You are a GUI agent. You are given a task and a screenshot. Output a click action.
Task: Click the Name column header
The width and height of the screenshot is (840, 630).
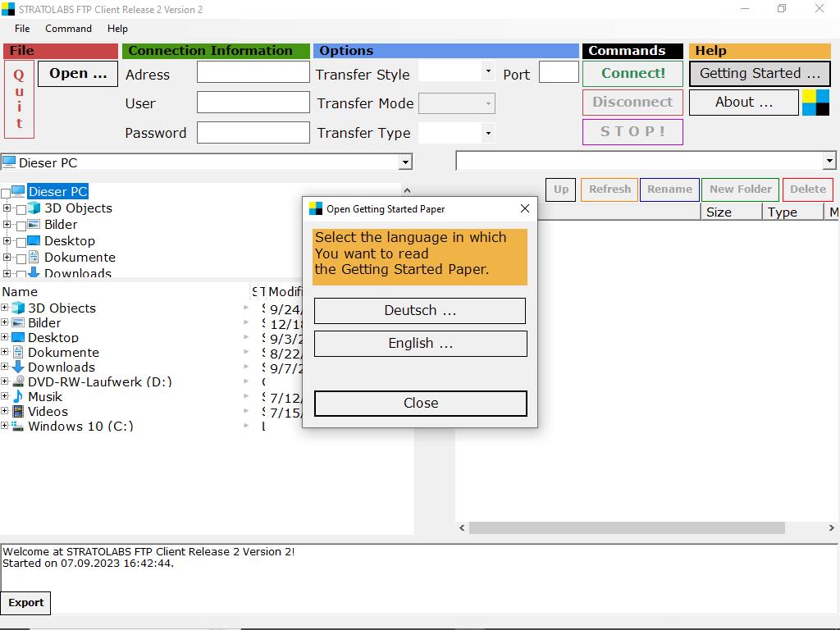126,292
